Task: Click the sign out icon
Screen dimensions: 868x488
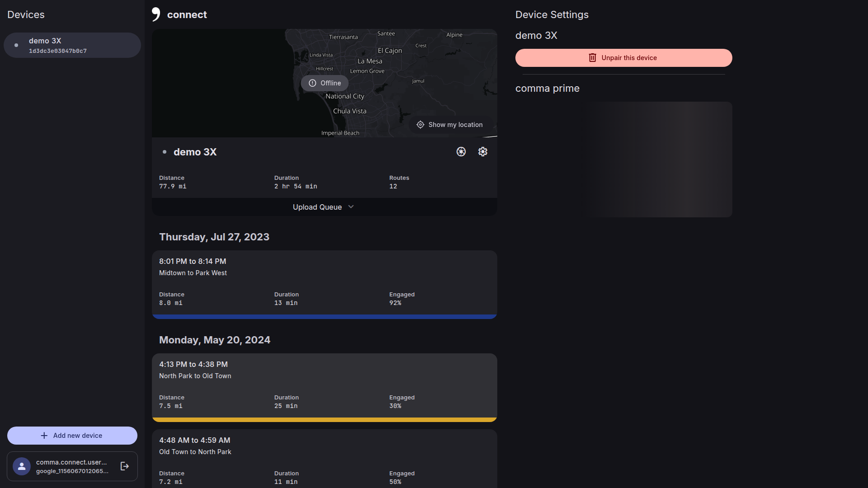Action: tap(125, 466)
